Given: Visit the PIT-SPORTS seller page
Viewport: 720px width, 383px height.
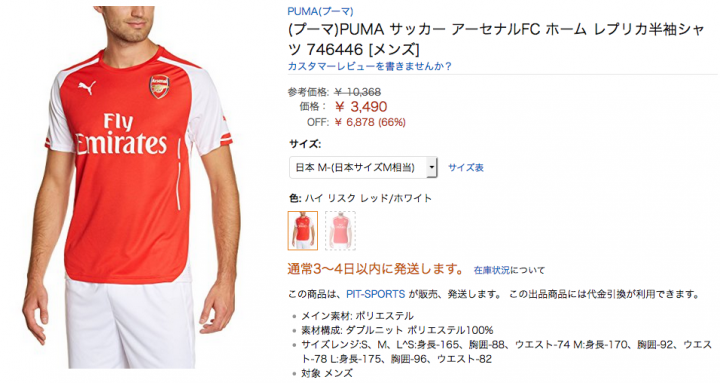Looking at the screenshot, I should point(376,294).
